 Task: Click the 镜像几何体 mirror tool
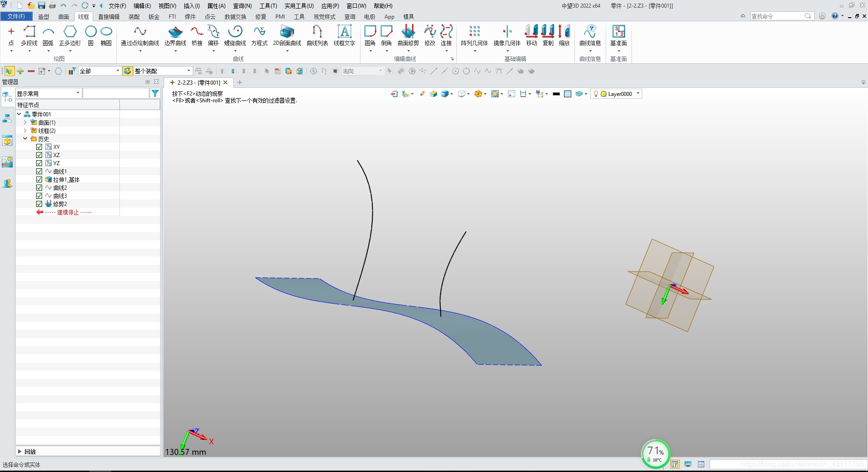click(x=507, y=35)
